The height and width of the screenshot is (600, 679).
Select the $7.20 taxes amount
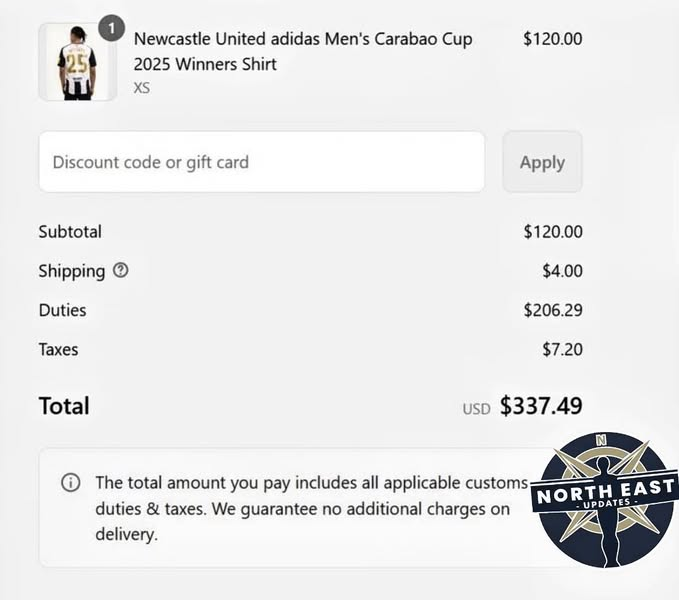pos(562,350)
